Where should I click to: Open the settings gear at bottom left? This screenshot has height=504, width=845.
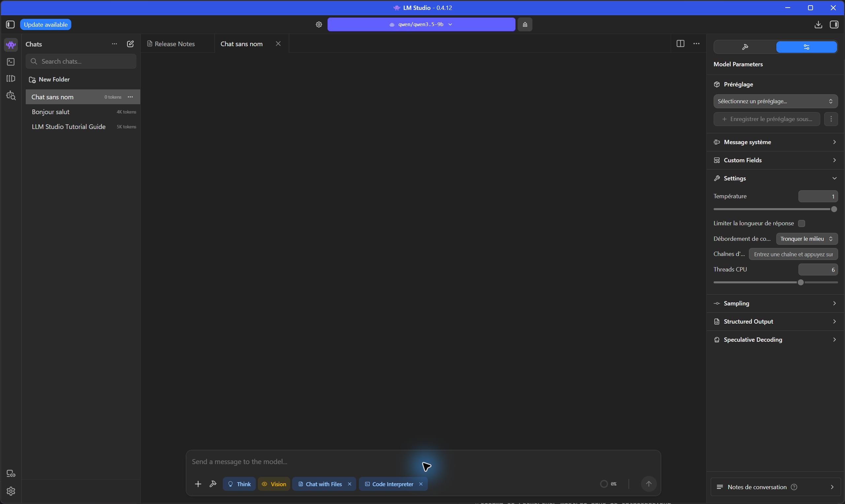coord(11,491)
